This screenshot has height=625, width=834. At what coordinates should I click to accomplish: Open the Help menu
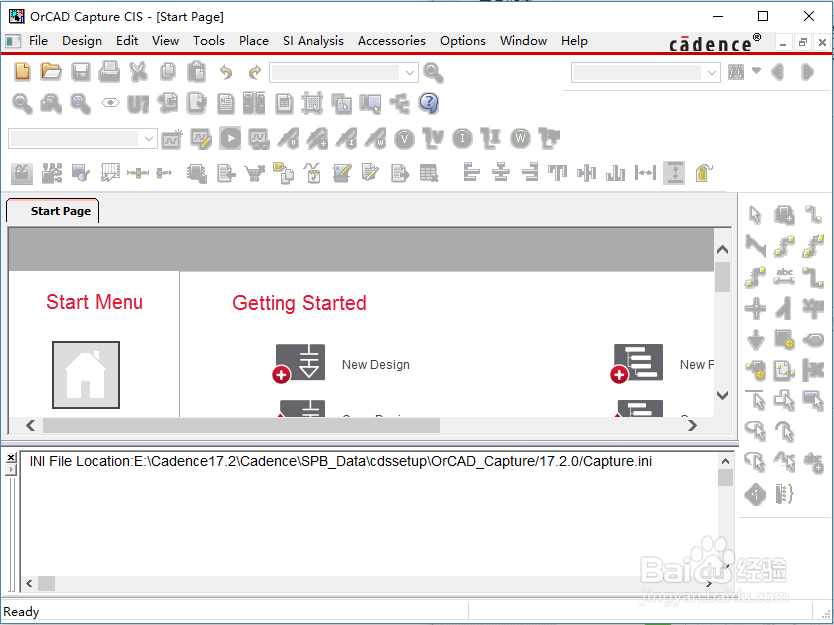(x=574, y=41)
